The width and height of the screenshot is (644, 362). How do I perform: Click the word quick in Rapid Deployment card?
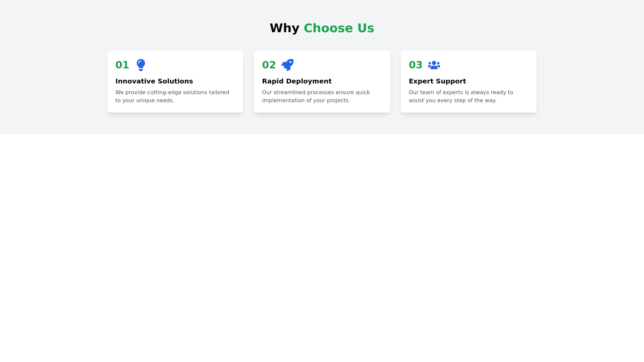363,93
